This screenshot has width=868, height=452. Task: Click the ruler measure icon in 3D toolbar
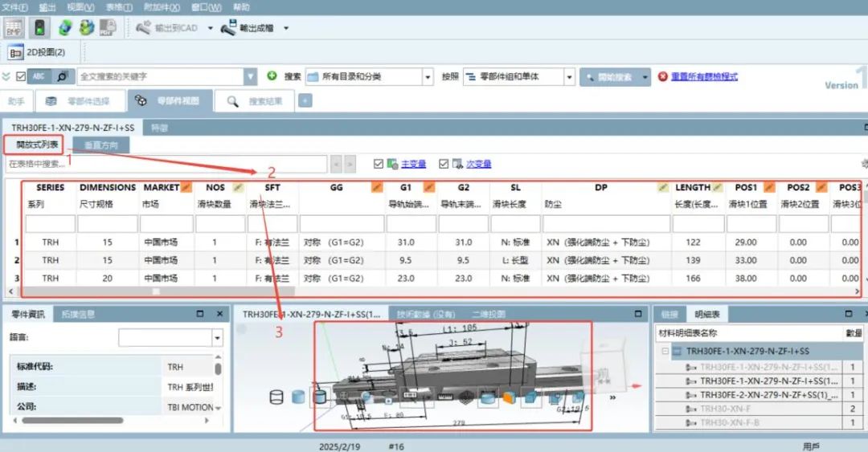445,397
